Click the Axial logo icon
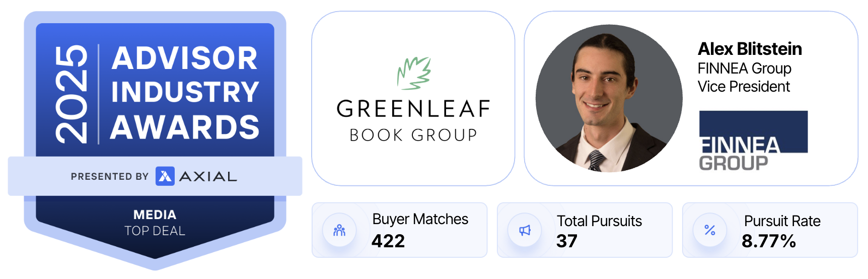Image resolution: width=868 pixels, height=279 pixels. tap(165, 176)
